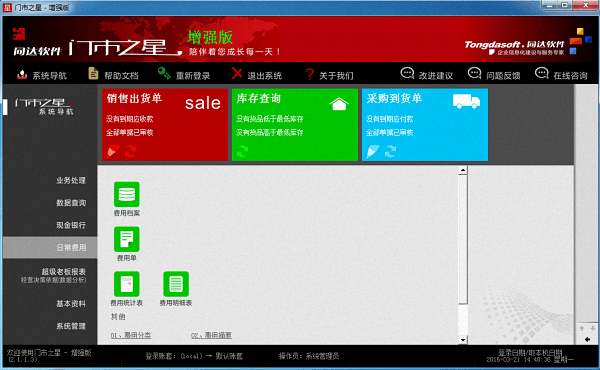Click the sale label on red tile
600x370 pixels.
coord(203,103)
